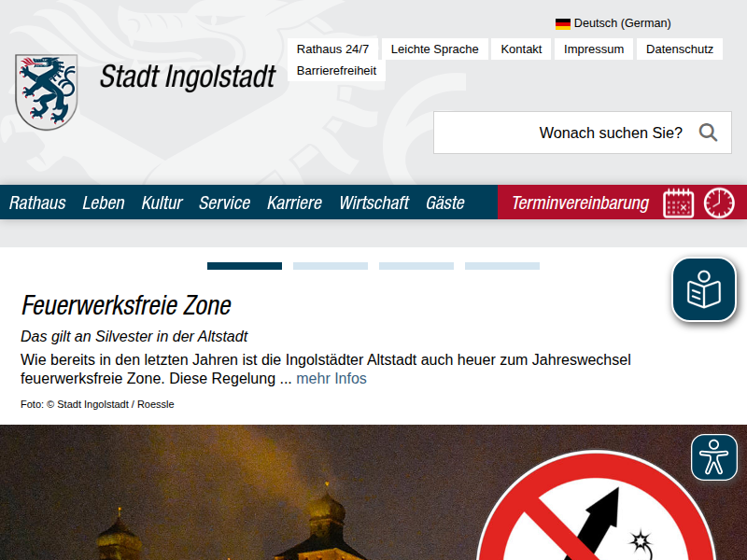
Task: Click the Ingolstadt coat of arms logo
Action: (46, 91)
